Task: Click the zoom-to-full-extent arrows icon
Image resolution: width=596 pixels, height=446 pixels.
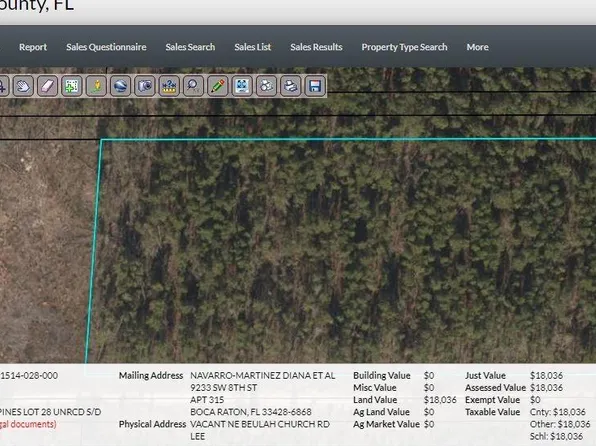Action: pyautogui.click(x=242, y=86)
